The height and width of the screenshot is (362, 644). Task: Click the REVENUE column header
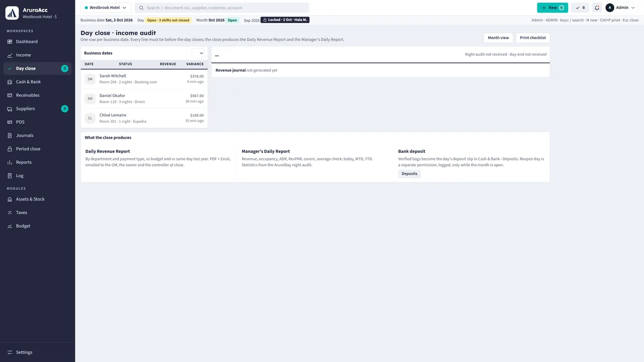click(168, 64)
